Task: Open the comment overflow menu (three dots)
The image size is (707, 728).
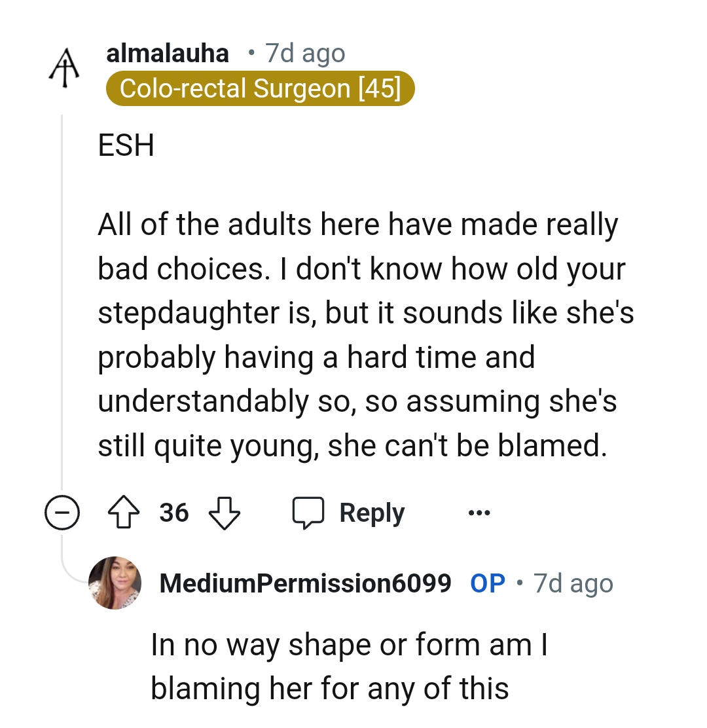Action: 478,513
